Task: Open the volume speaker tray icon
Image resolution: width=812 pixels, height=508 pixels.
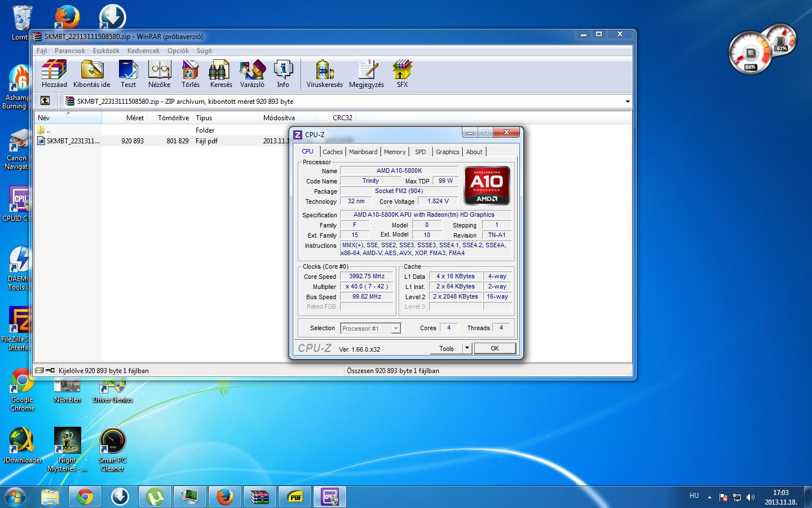Action: [x=750, y=497]
